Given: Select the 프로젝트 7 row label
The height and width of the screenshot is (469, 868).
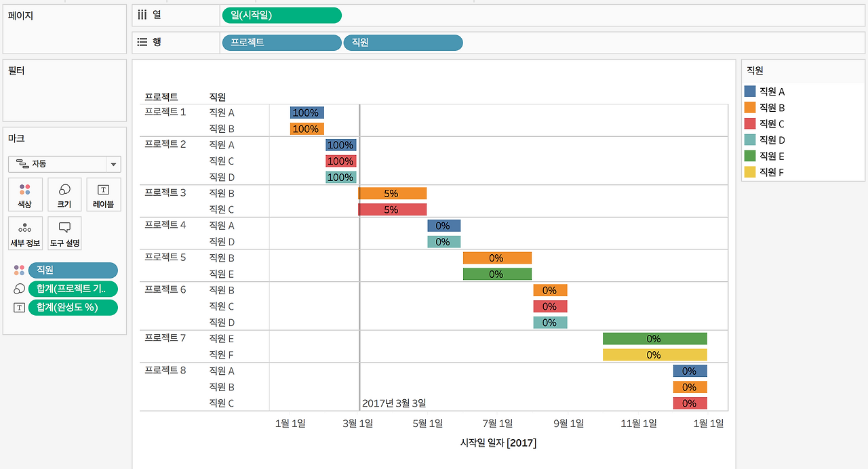Looking at the screenshot, I should coord(165,338).
